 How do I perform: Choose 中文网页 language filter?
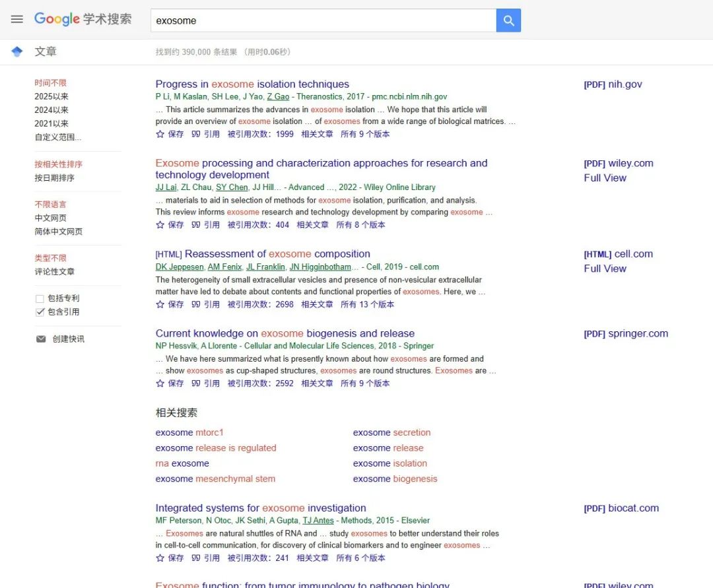click(50, 218)
